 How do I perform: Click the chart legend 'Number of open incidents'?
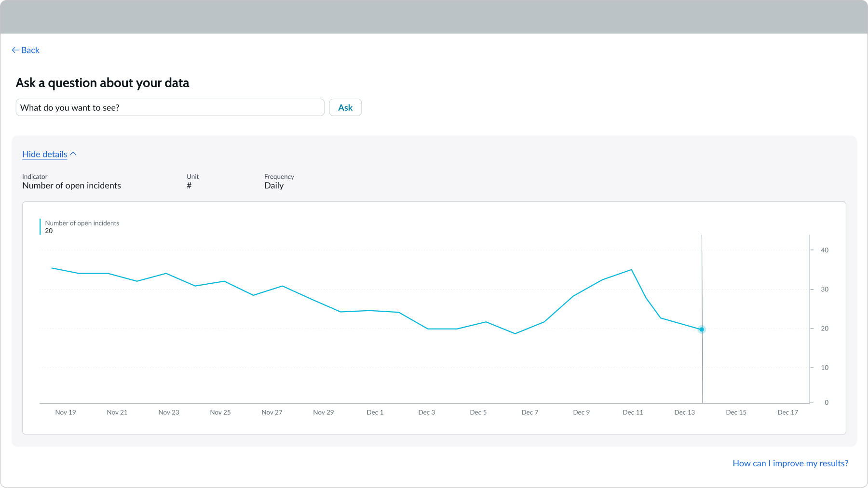pyautogui.click(x=82, y=223)
